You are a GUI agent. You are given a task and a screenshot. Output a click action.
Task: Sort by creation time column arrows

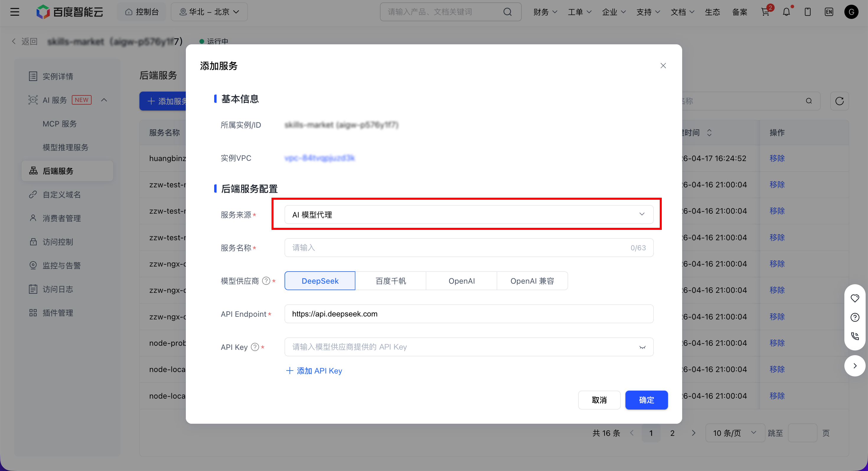click(709, 133)
